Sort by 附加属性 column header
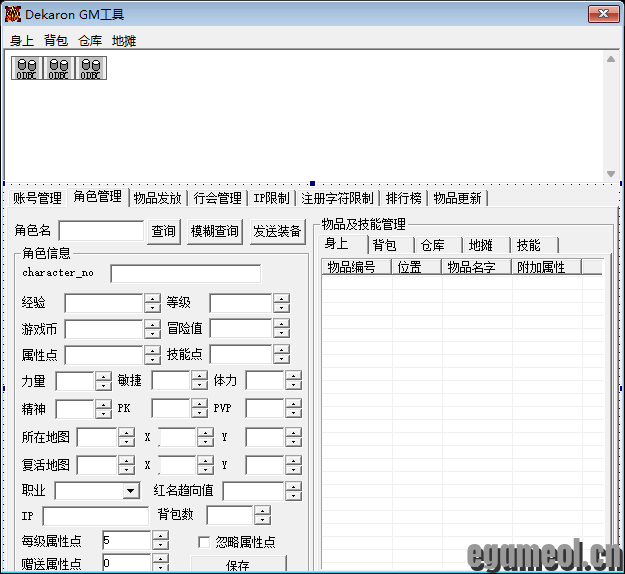This screenshot has width=625, height=574. (x=546, y=267)
